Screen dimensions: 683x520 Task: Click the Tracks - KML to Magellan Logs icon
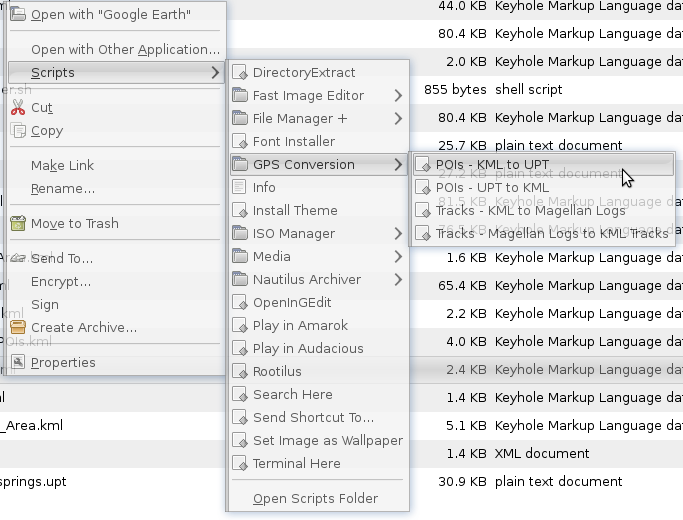coord(423,210)
